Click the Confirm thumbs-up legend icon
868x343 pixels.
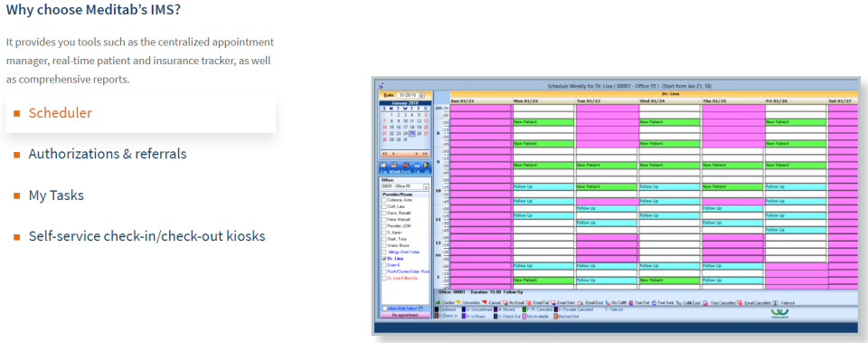click(x=438, y=302)
